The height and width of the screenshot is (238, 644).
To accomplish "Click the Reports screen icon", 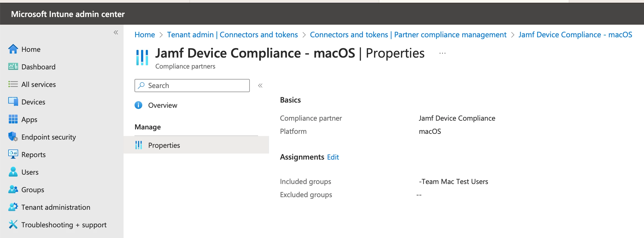I will point(13,154).
